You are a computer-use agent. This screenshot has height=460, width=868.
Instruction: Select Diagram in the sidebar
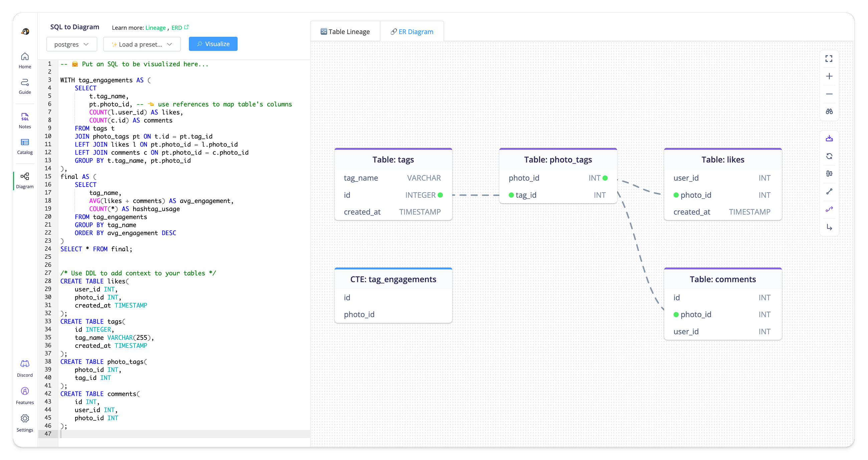coord(25,181)
